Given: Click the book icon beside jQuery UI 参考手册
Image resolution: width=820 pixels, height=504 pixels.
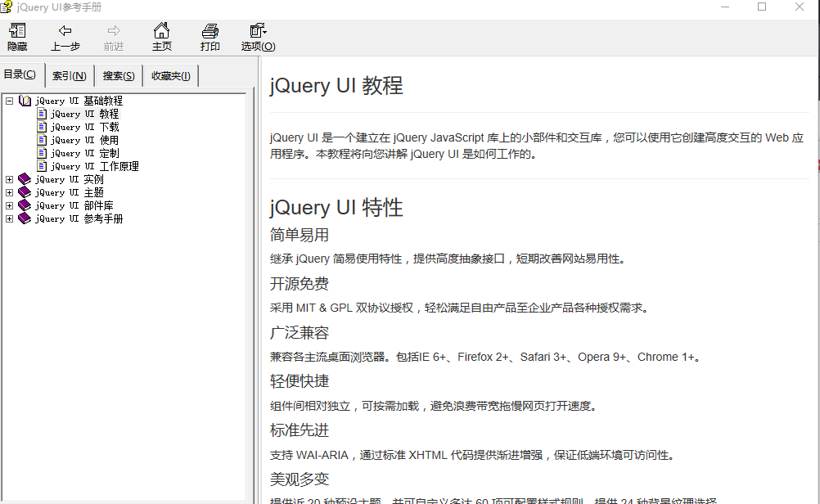Looking at the screenshot, I should pos(24,218).
